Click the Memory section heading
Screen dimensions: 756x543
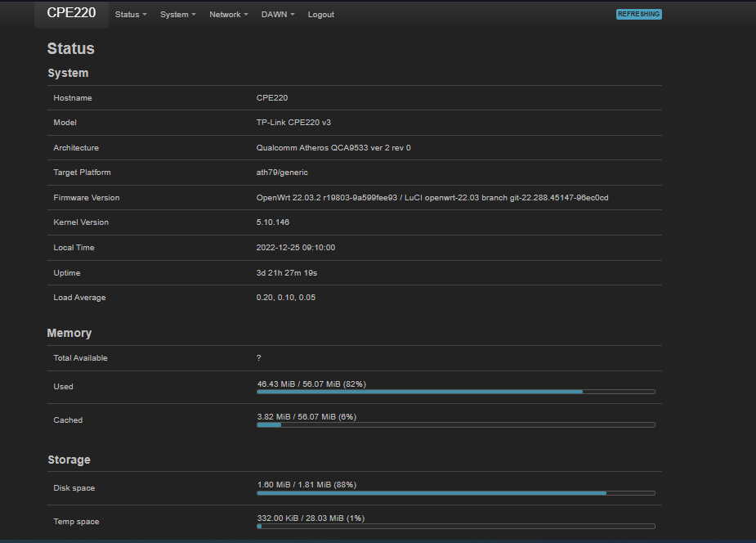coord(69,333)
